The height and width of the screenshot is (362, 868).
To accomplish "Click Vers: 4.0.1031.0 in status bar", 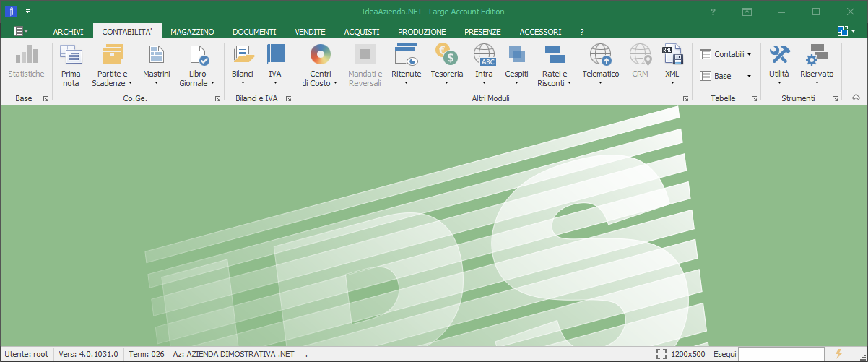I will pyautogui.click(x=88, y=354).
